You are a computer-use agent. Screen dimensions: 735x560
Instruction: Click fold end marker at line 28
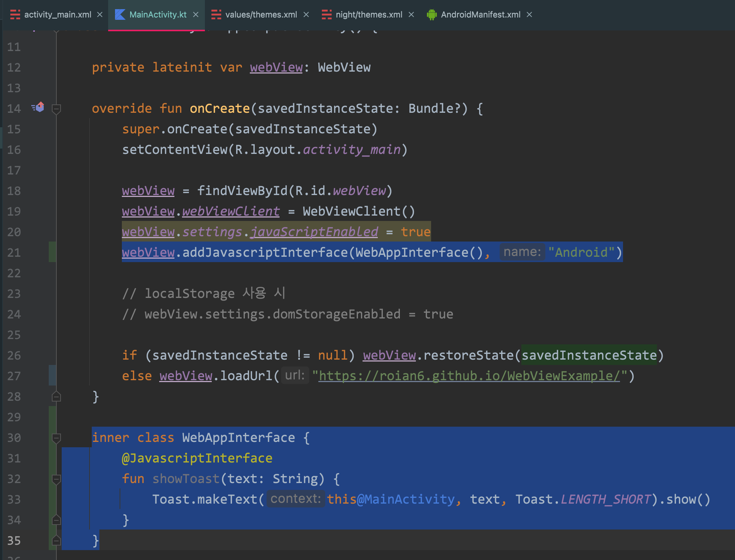point(56,397)
